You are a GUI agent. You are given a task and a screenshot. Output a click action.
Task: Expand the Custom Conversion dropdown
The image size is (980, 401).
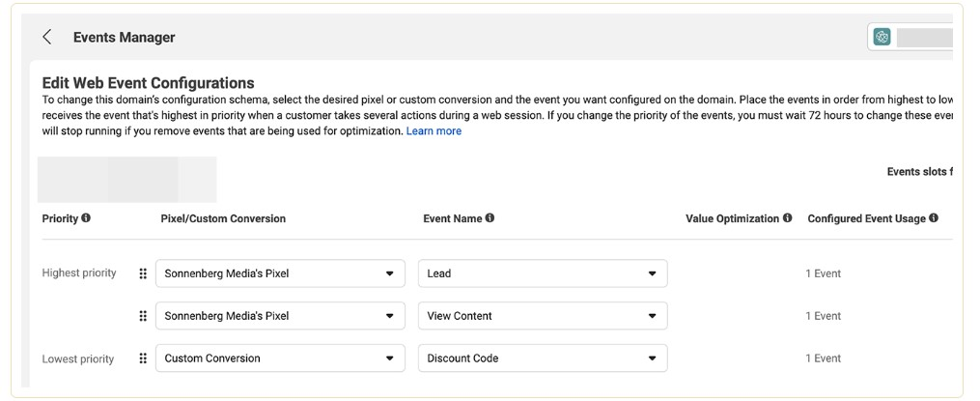pos(279,358)
